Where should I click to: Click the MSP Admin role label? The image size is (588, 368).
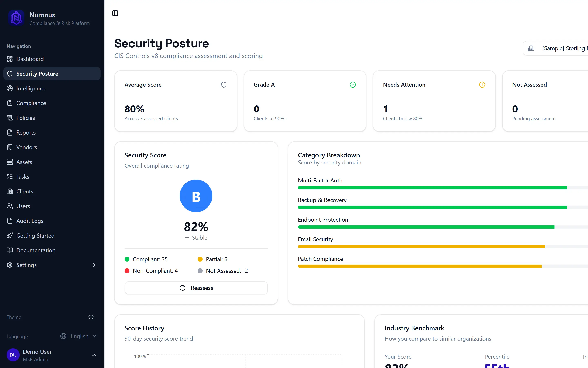tap(36, 359)
